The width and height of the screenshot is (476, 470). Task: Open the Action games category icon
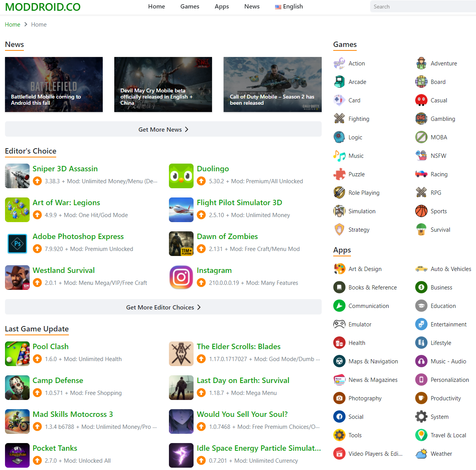pyautogui.click(x=339, y=63)
